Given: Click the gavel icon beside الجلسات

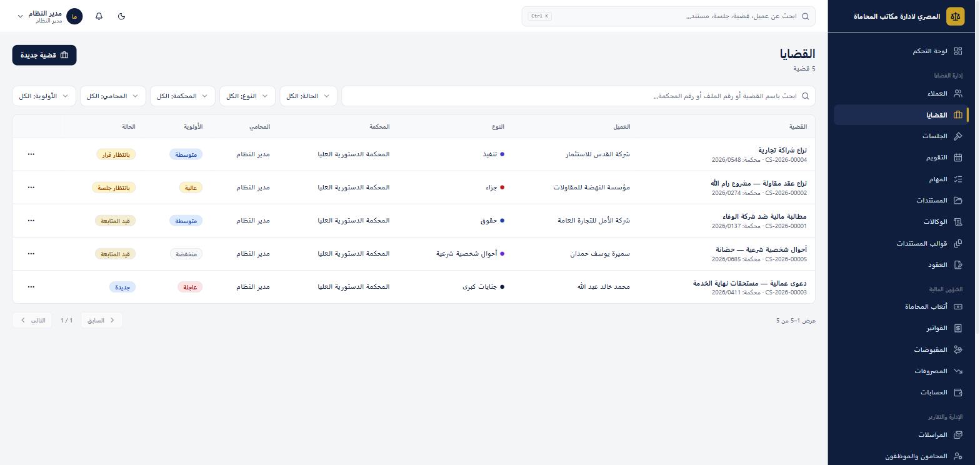Looking at the screenshot, I should 957,136.
